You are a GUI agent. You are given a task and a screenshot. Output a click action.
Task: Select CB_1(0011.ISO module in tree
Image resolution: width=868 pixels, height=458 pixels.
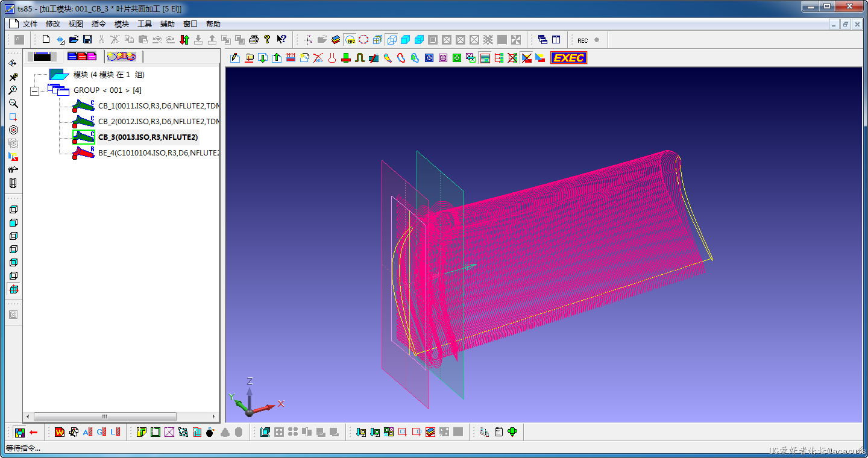tap(159, 106)
